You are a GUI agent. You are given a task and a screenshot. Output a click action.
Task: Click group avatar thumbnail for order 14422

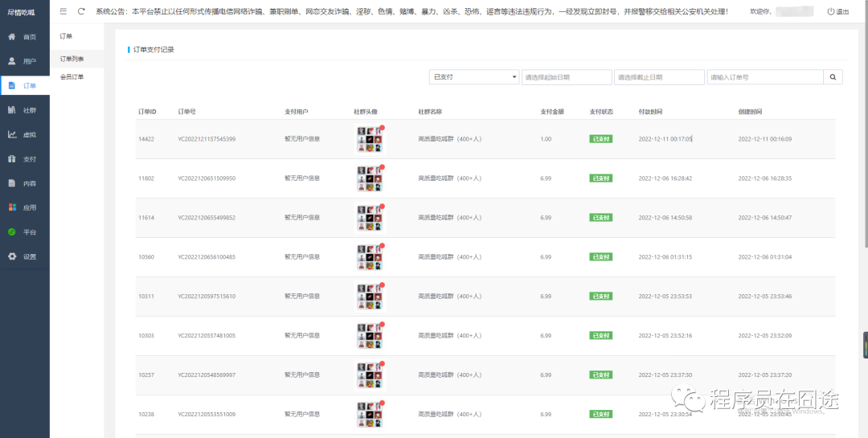coord(368,139)
